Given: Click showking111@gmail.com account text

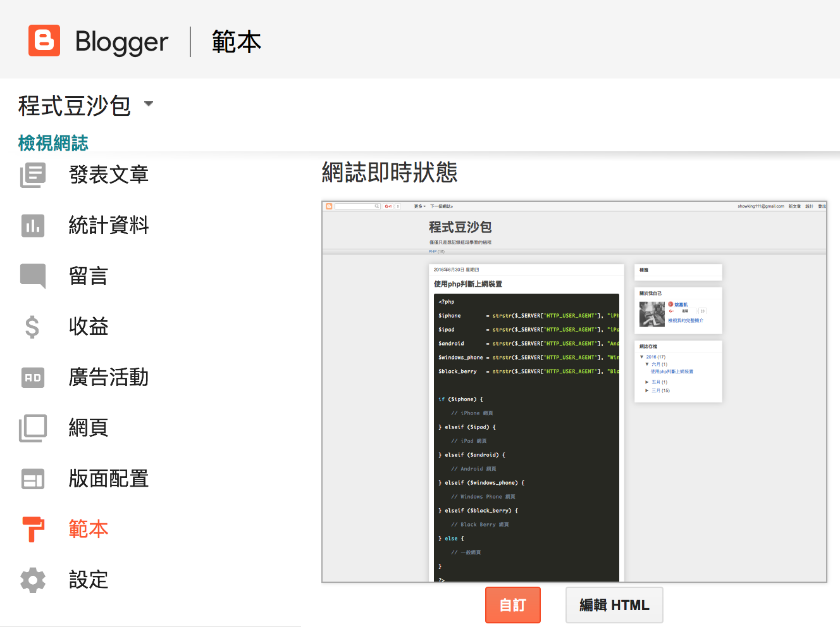Looking at the screenshot, I should pyautogui.click(x=761, y=206).
